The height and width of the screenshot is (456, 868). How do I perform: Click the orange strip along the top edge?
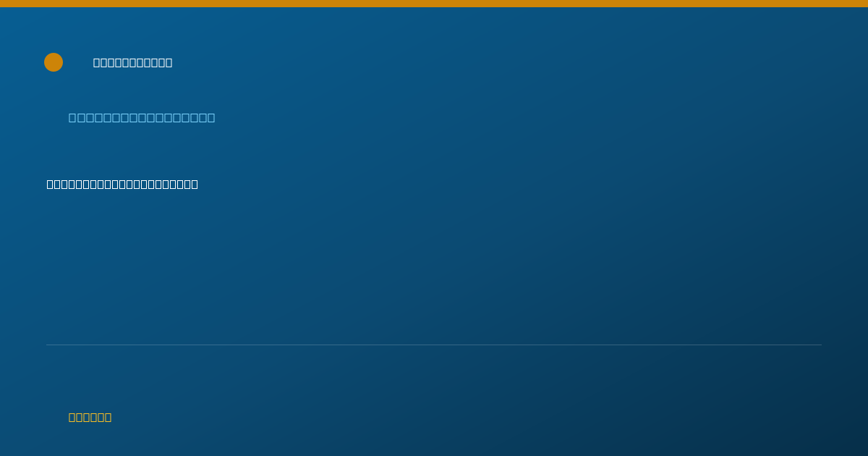pos(434,4)
